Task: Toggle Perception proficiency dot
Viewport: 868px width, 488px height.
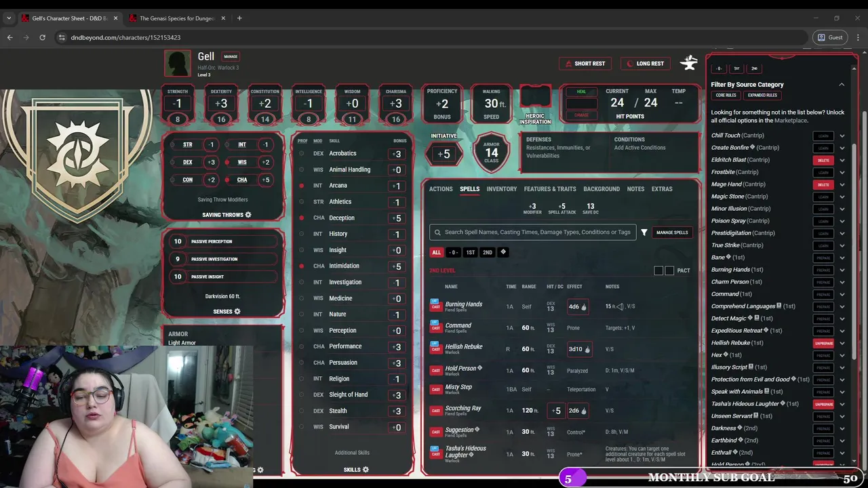Action: 302,331
